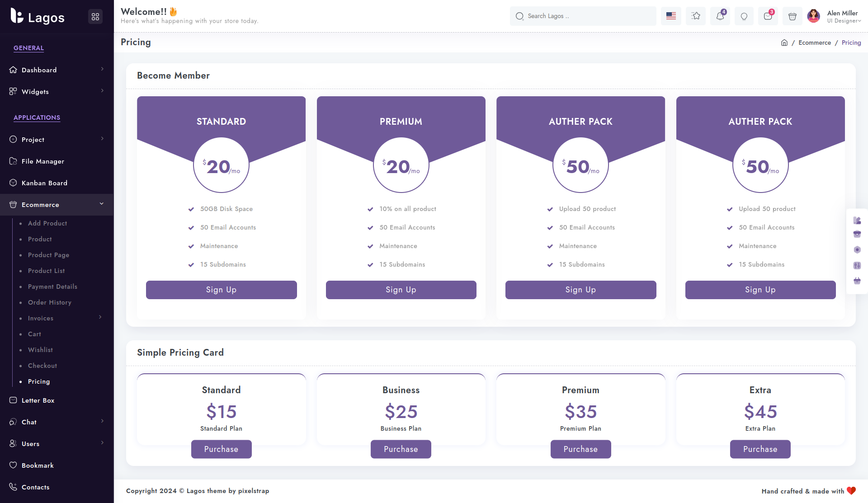The image size is (868, 503).
Task: Click Sign Up on the Premium plan
Action: pyautogui.click(x=401, y=290)
